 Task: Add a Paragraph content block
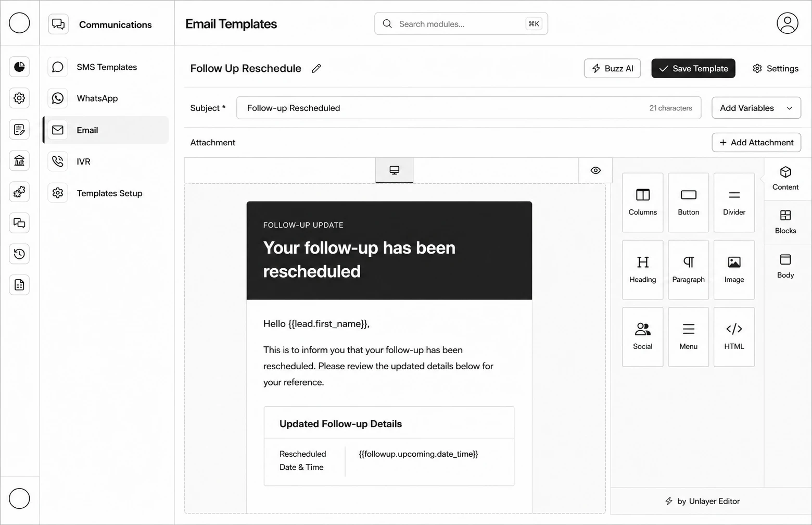[x=689, y=270]
